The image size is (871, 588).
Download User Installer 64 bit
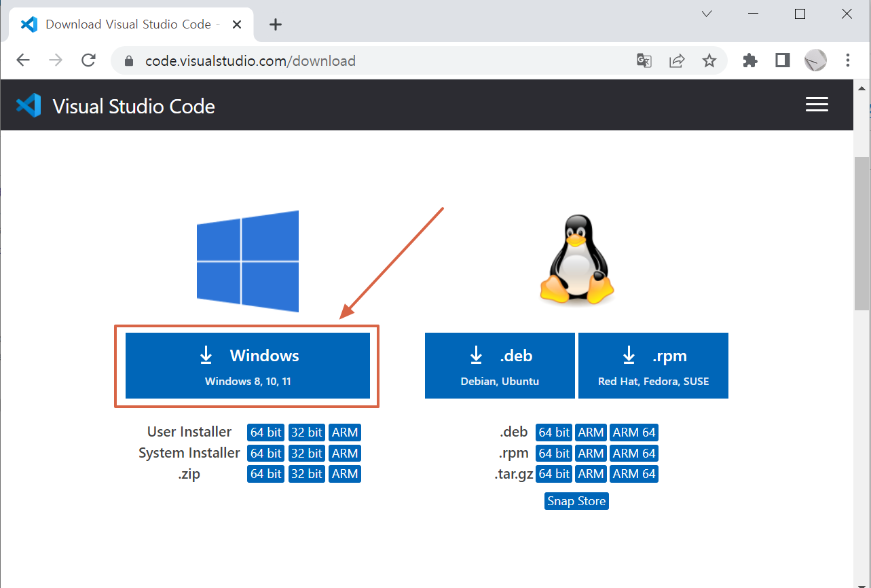pos(266,433)
